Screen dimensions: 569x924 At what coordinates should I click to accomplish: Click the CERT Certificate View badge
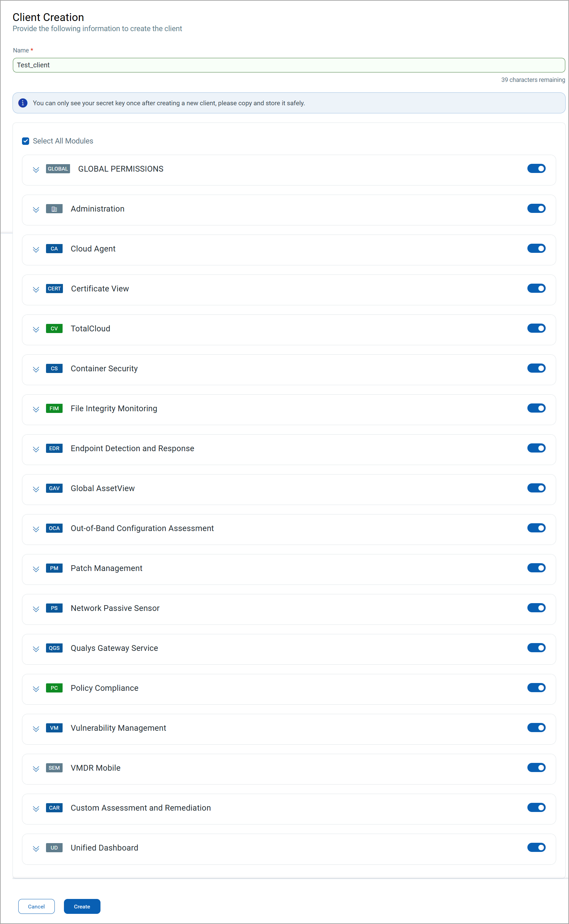pyautogui.click(x=54, y=288)
